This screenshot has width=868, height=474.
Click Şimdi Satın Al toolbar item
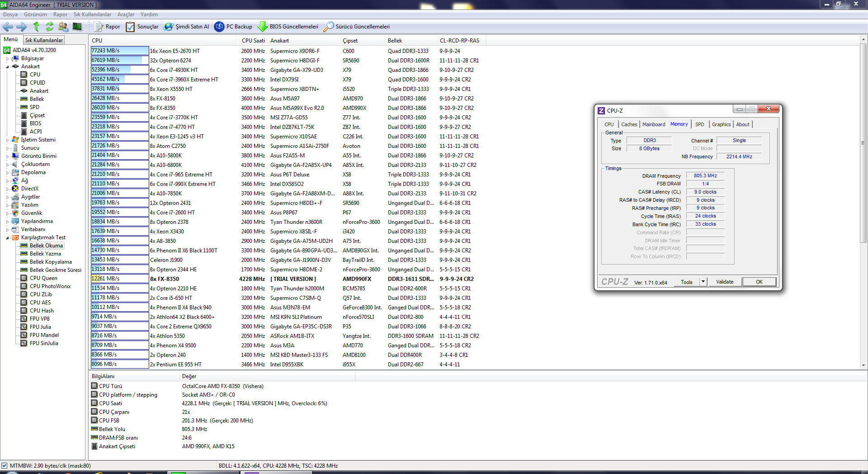186,27
